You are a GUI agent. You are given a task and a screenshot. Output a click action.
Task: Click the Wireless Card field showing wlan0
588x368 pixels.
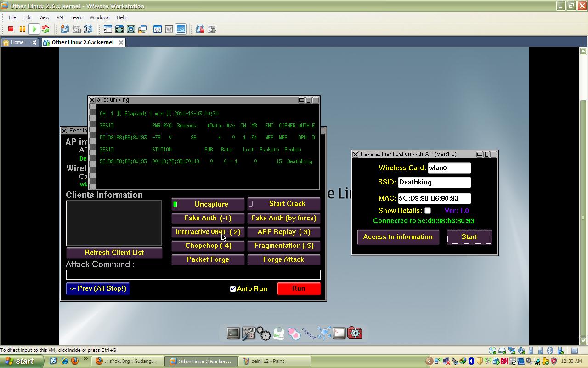coord(449,168)
